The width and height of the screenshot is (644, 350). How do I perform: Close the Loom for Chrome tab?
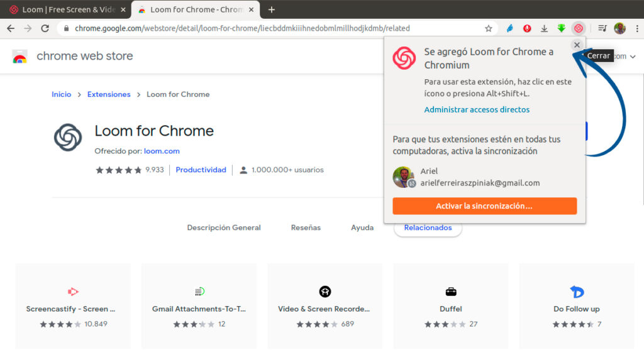[252, 10]
